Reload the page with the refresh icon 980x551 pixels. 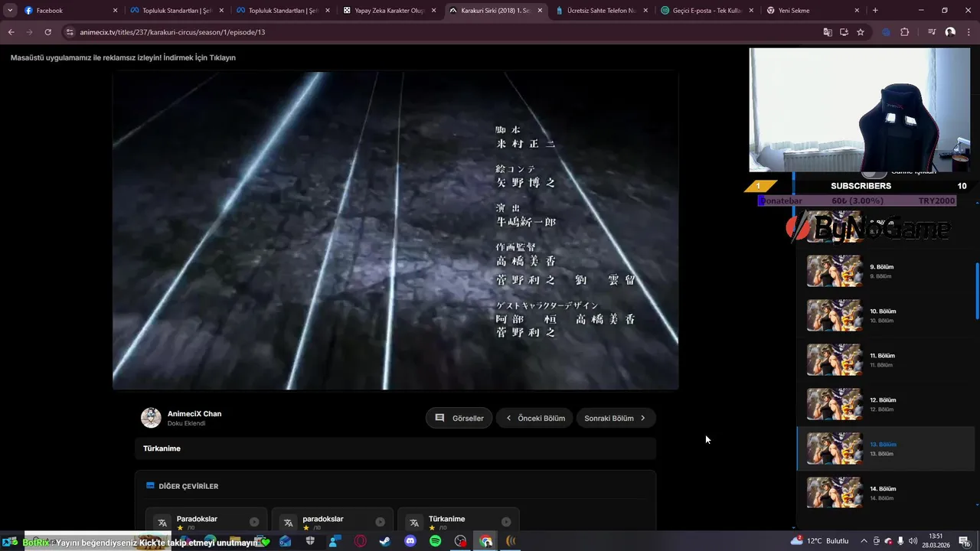pyautogui.click(x=47, y=32)
